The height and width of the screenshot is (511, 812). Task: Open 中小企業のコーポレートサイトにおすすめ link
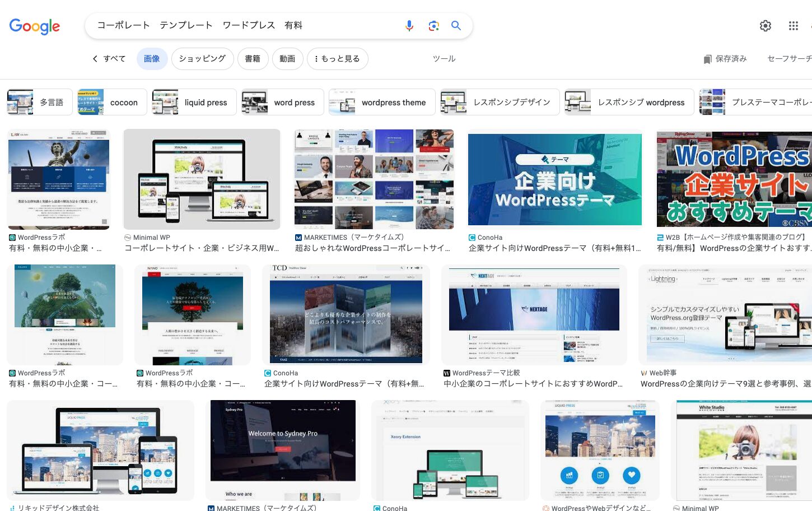[533, 384]
